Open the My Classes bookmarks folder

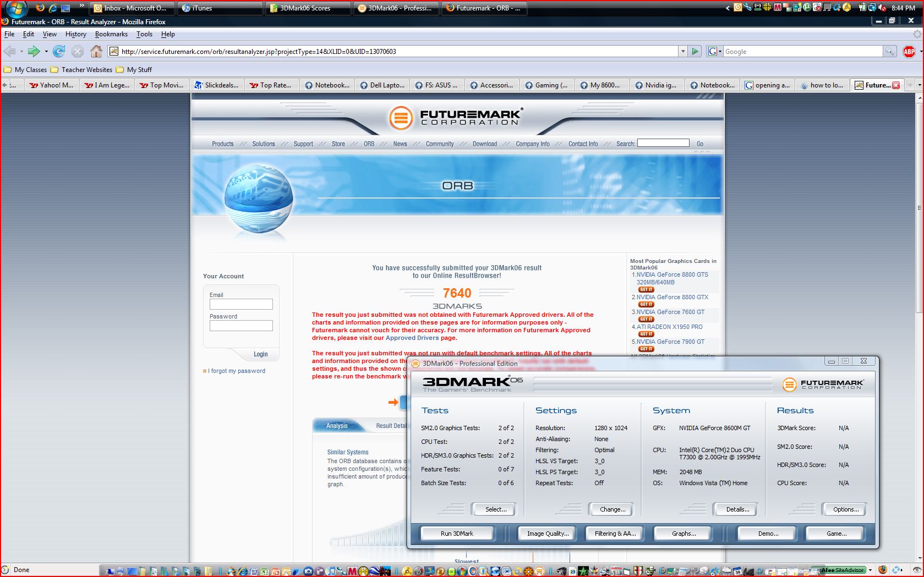coord(25,70)
